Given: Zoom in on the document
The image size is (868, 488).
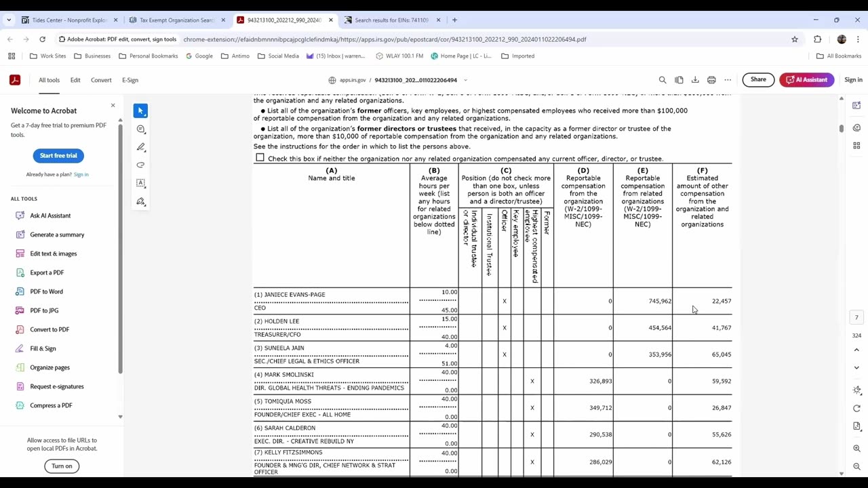Looking at the screenshot, I should (x=856, y=449).
